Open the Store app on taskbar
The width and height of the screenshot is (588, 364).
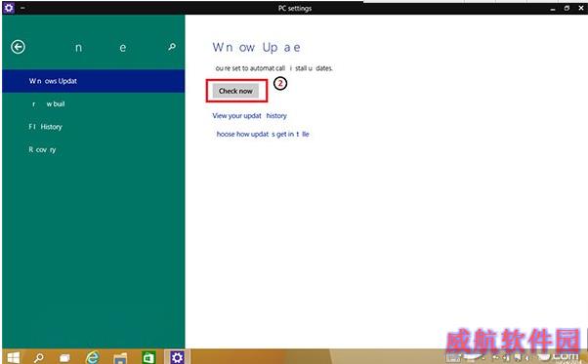pyautogui.click(x=148, y=357)
